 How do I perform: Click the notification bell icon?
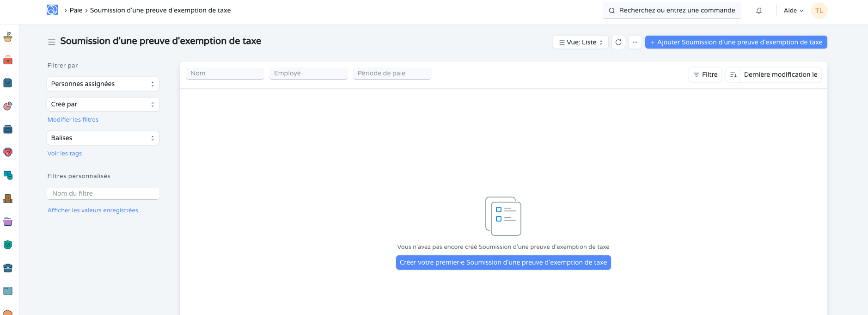759,11
